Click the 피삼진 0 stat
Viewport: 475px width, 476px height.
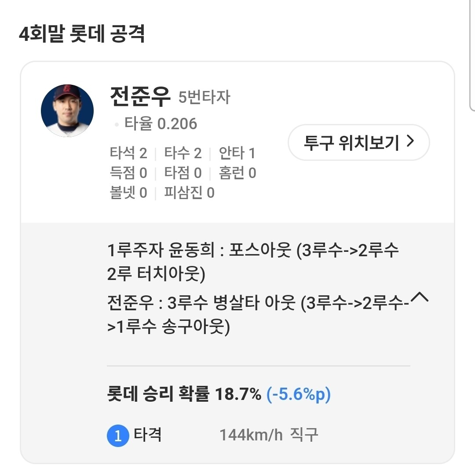pyautogui.click(x=189, y=193)
